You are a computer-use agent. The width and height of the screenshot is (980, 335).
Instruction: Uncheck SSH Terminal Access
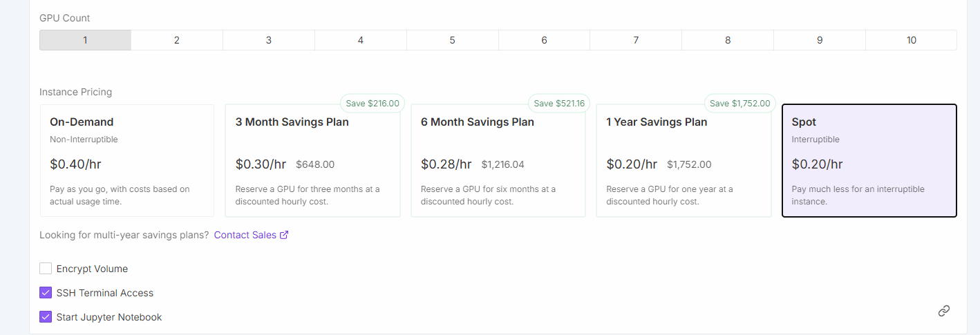click(x=46, y=293)
